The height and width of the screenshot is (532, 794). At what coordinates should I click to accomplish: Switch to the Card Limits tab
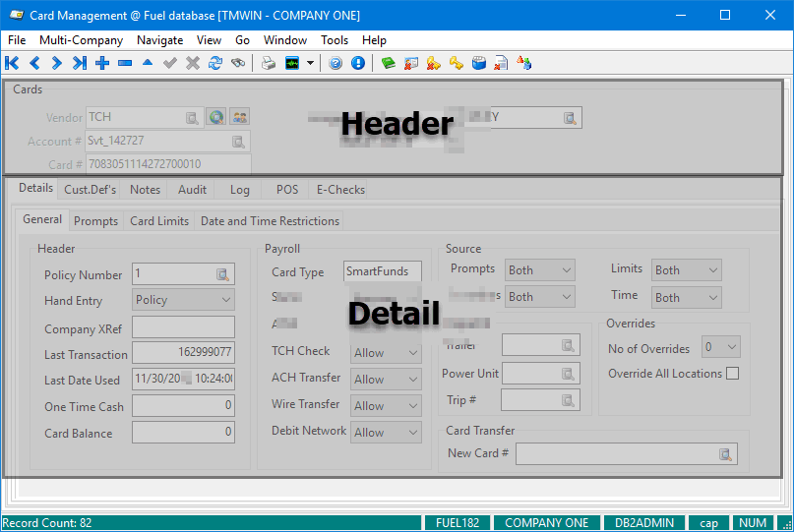pos(159,221)
